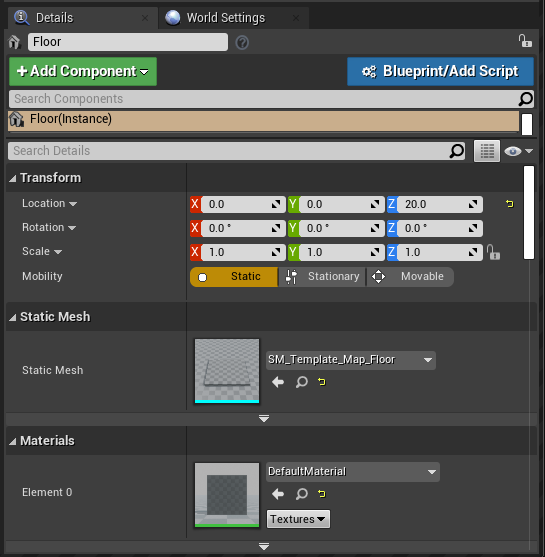This screenshot has height=557, width=545.
Task: Click the DefaultMaterial preview thumbnail
Action: click(227, 495)
